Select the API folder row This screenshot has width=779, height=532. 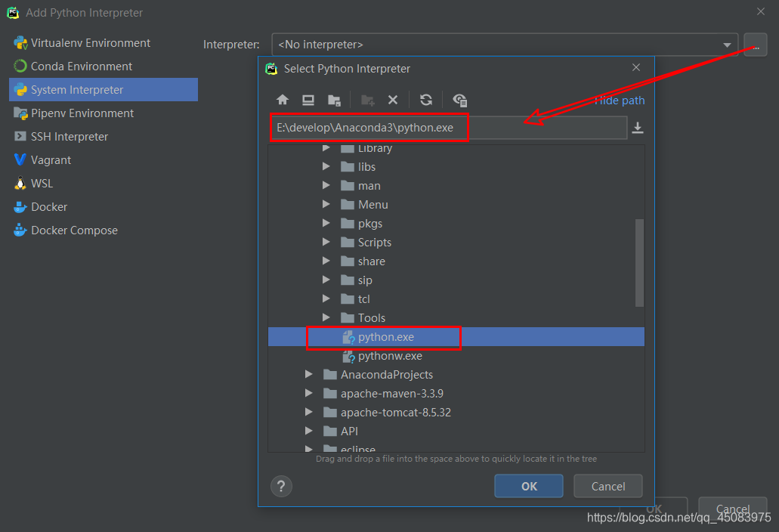pyautogui.click(x=456, y=431)
